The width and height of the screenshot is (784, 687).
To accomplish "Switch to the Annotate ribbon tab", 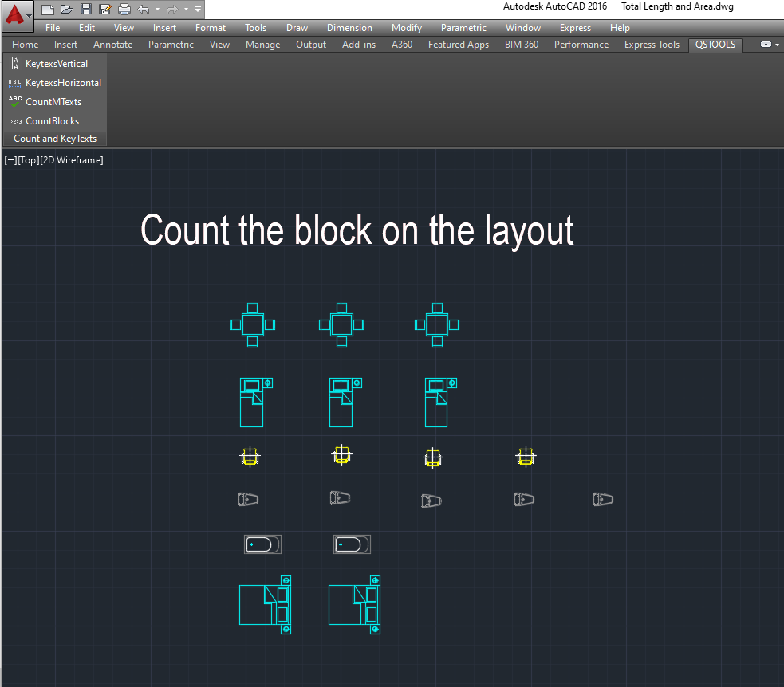I will pos(113,45).
